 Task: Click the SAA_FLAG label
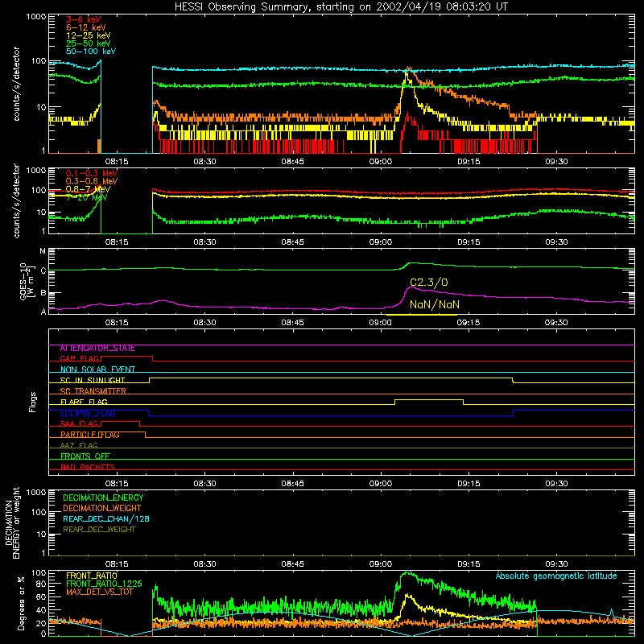point(79,423)
